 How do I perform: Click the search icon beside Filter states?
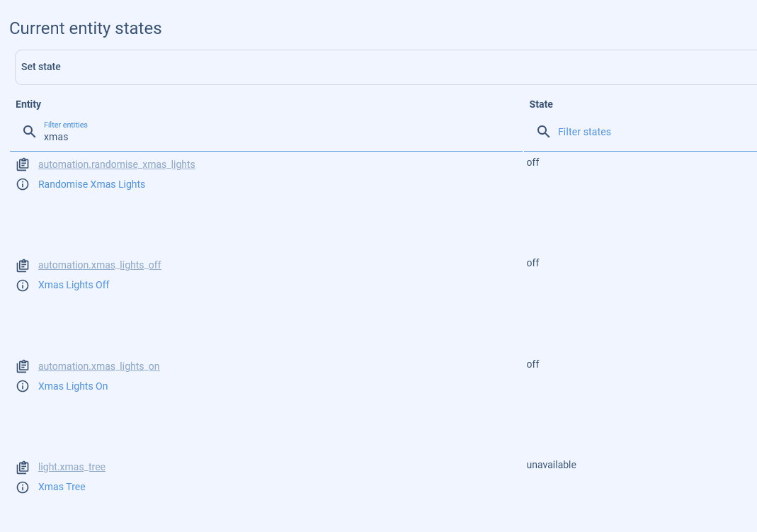click(543, 132)
